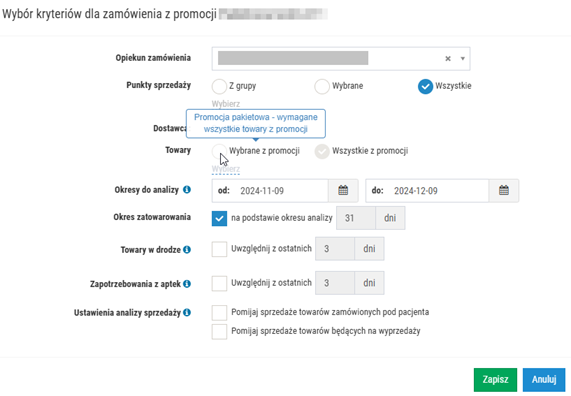This screenshot has width=571, height=396.
Task: Select the 'Wybrane' sales points radio
Action: coord(322,86)
